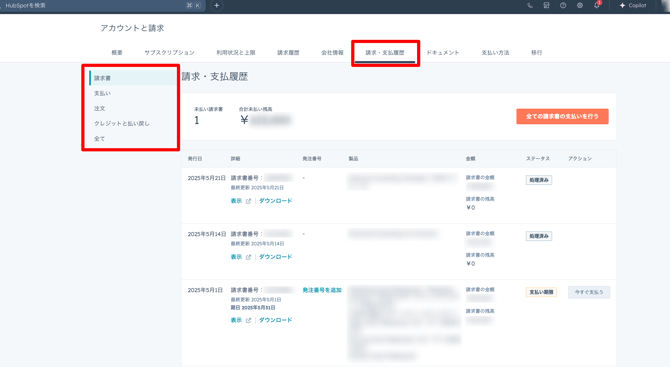
Task: Focus the HubSpot search field
Action: 101,6
